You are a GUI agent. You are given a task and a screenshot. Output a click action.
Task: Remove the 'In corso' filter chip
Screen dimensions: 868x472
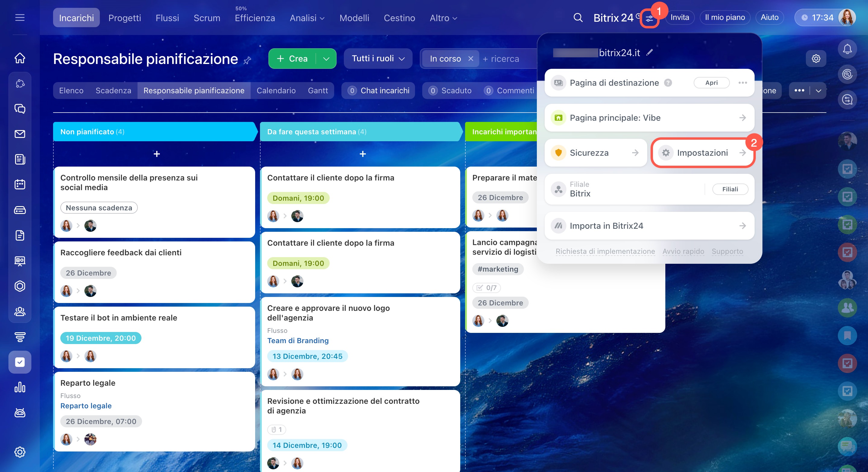pos(471,59)
